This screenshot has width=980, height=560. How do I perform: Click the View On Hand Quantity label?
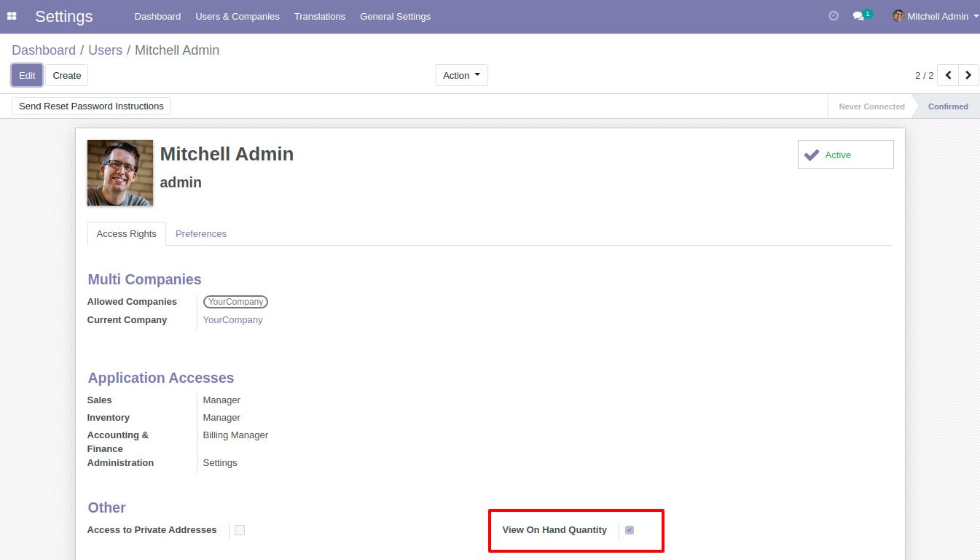(554, 530)
